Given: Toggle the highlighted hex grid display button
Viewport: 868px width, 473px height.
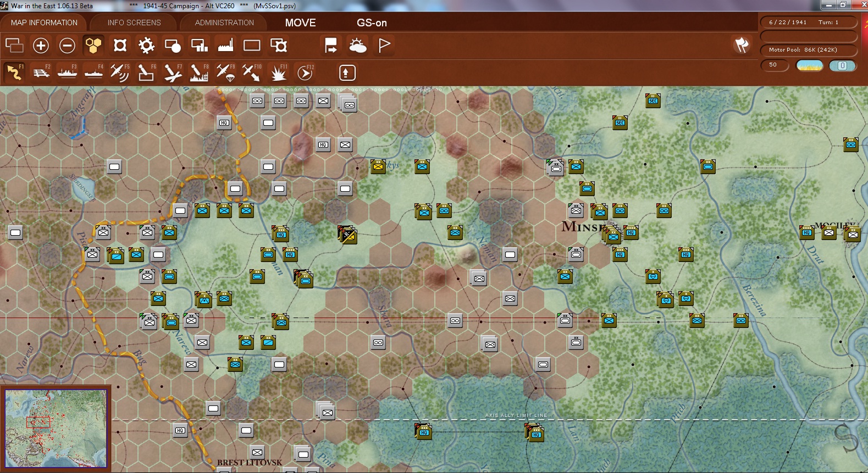Looking at the screenshot, I should (x=93, y=45).
